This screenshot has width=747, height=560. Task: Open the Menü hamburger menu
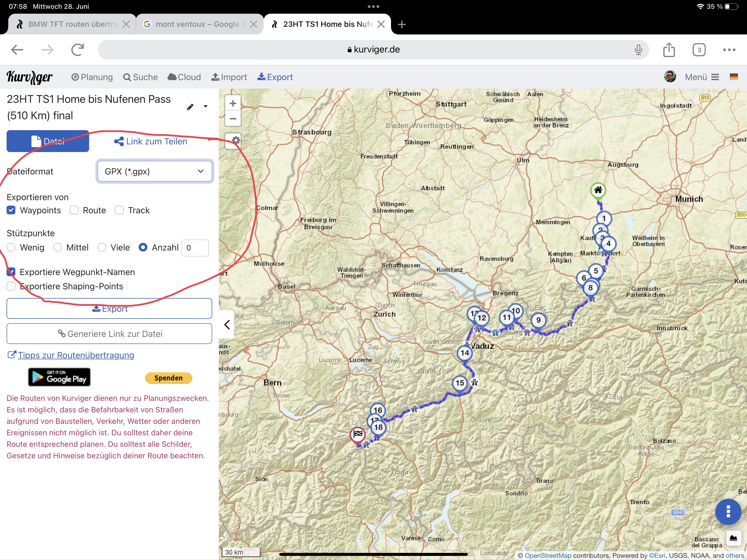702,77
